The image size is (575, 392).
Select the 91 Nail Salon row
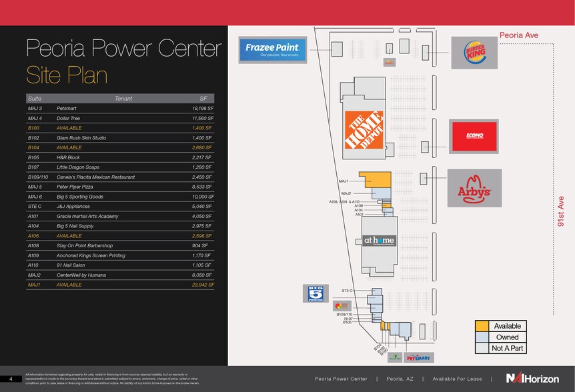click(120, 265)
